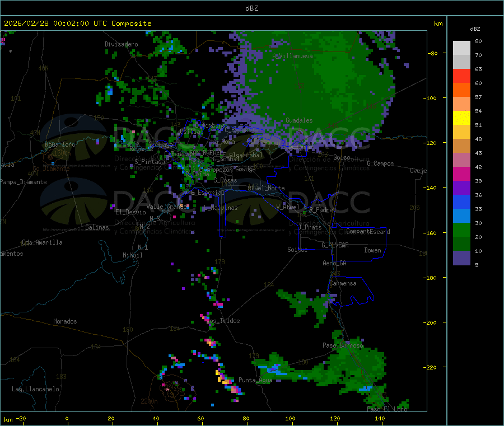The image size is (504, 426).
Task: Pick the bright green 20-30 dBZ legend swatch
Action: coord(461,230)
